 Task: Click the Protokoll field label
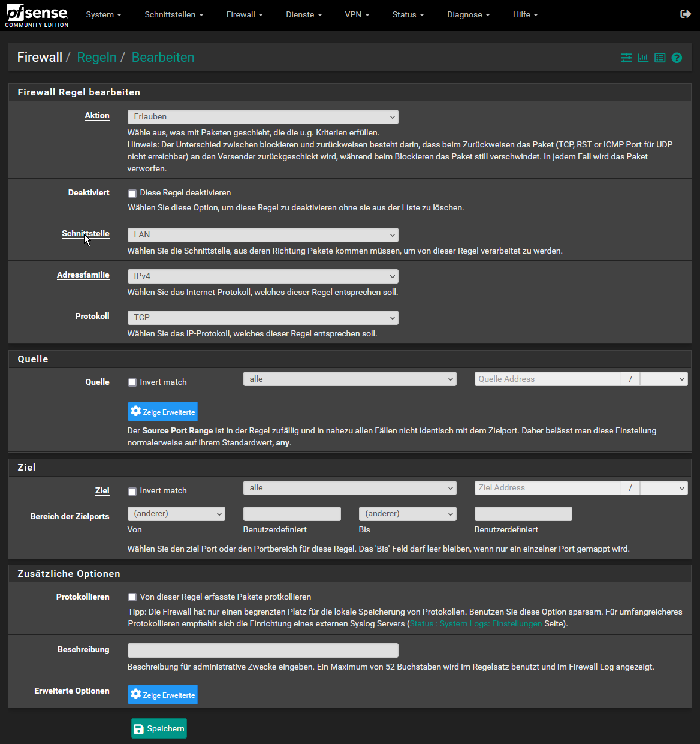(x=92, y=317)
